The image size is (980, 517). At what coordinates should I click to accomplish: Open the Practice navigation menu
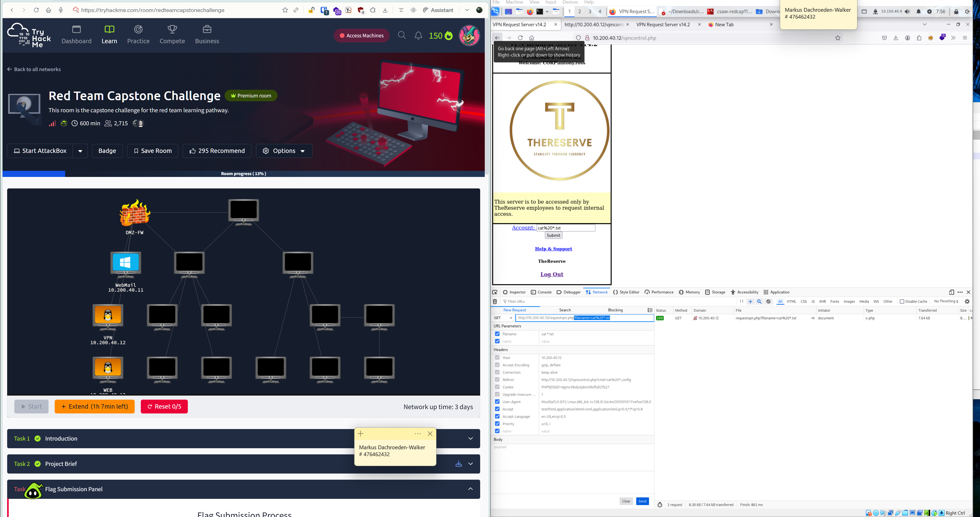pos(138,34)
